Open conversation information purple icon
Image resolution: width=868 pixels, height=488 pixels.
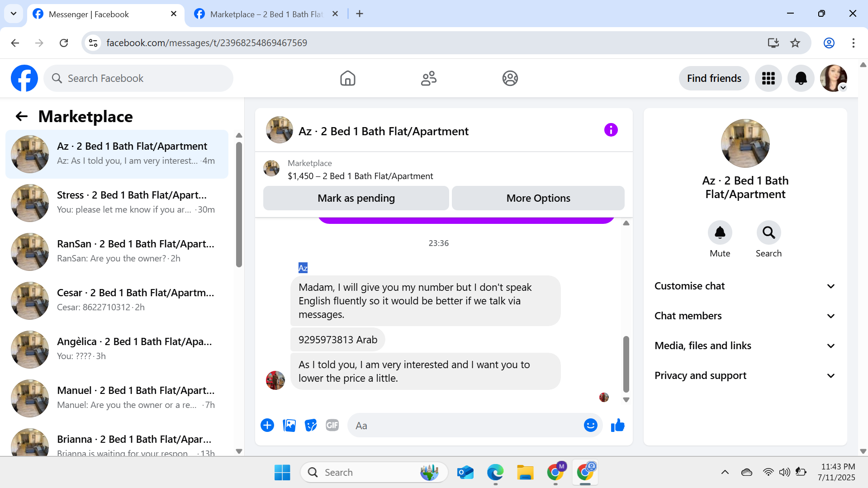[x=611, y=130]
